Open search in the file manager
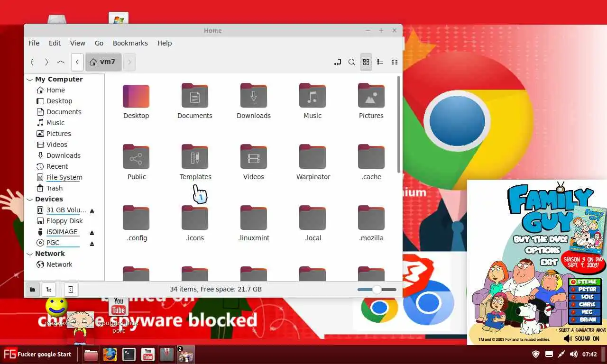The height and width of the screenshot is (364, 607). tap(352, 62)
